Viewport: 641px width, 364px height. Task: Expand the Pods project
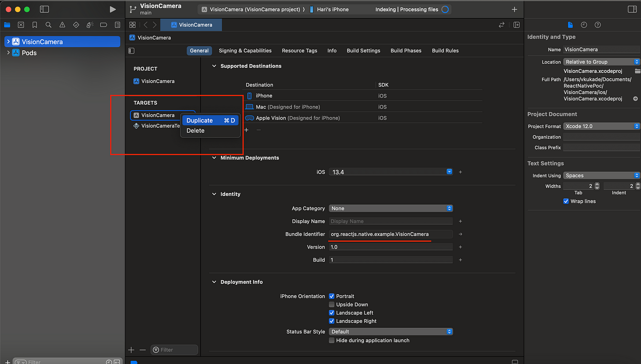tap(8, 53)
